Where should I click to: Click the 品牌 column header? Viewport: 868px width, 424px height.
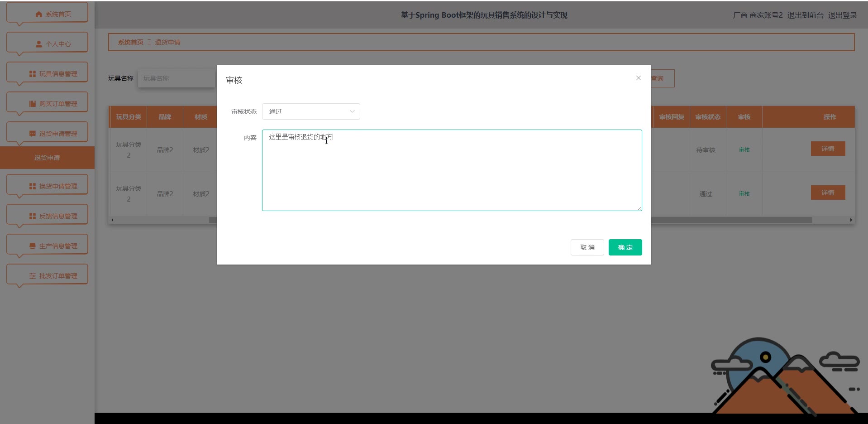pos(165,117)
